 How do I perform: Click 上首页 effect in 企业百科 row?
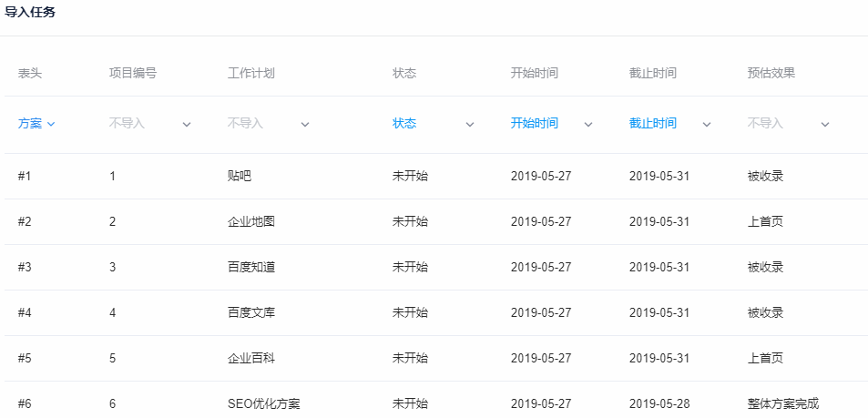[766, 358]
